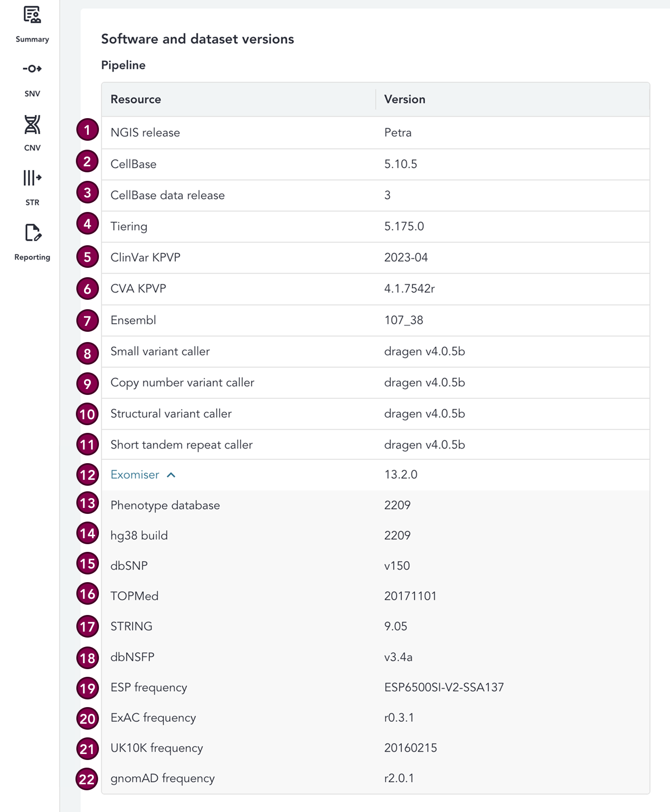Click the Version column header

404,99
